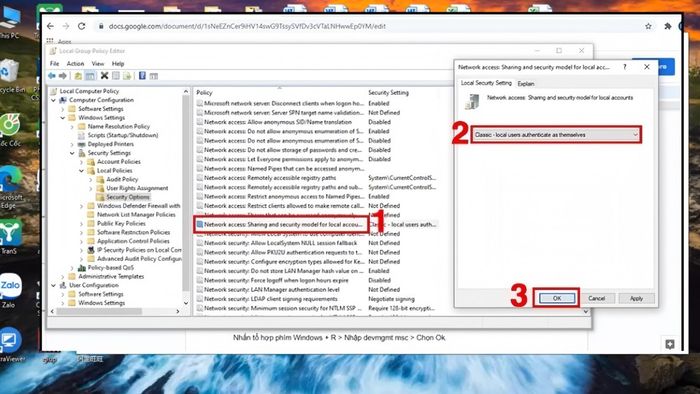The height and width of the screenshot is (394, 700).
Task: Collapse Computer Configuration node
Action: click(x=54, y=100)
